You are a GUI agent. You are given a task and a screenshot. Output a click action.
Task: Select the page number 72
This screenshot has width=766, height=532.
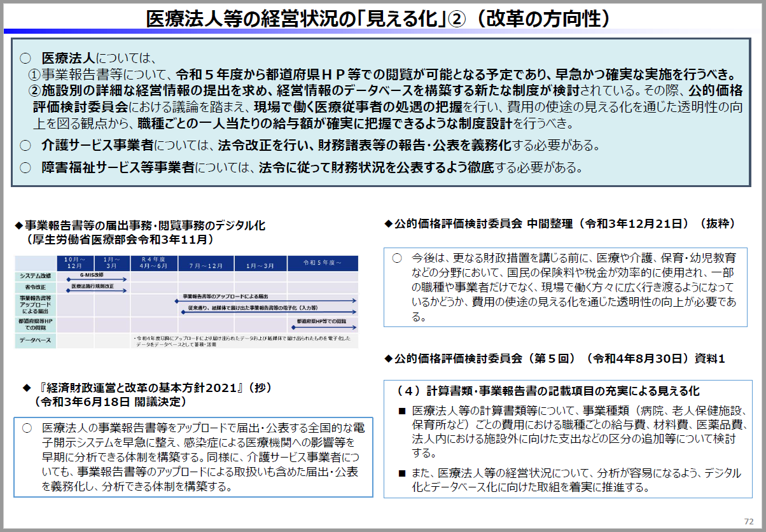(x=749, y=521)
